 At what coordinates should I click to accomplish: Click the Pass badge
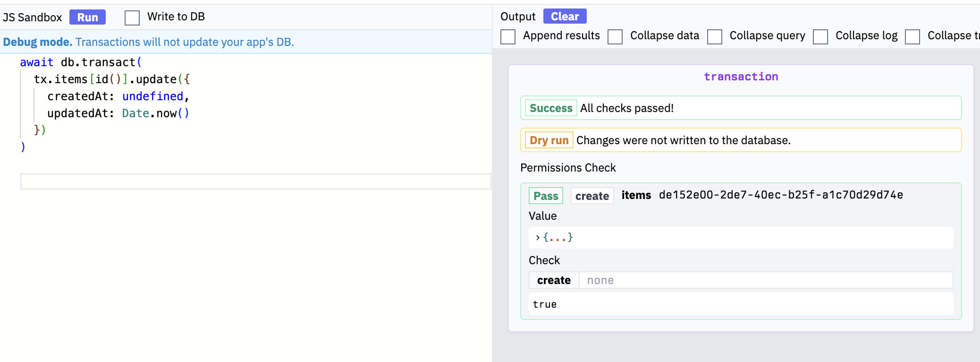click(x=546, y=196)
